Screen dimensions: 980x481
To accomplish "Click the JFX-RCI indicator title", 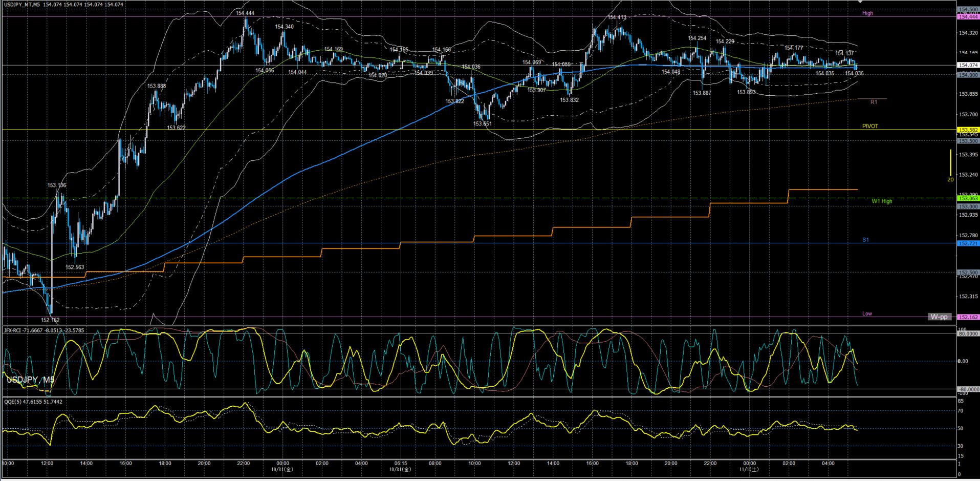I will tap(44, 330).
